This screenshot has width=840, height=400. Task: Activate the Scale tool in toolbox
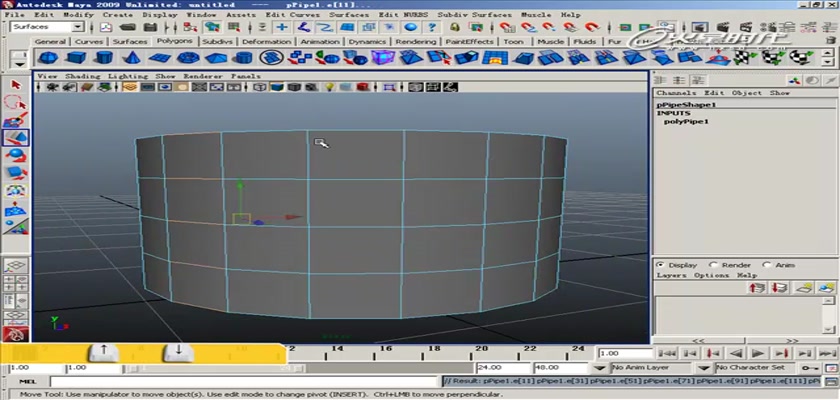[16, 173]
